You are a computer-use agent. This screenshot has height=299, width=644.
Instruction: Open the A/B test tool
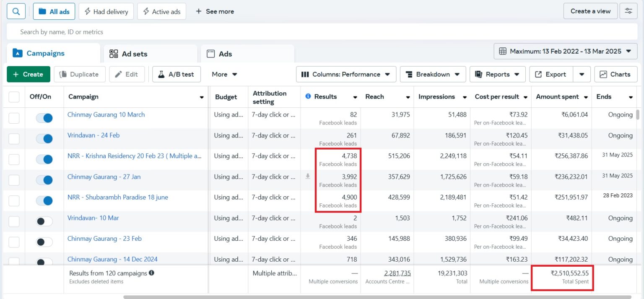pyautogui.click(x=176, y=74)
